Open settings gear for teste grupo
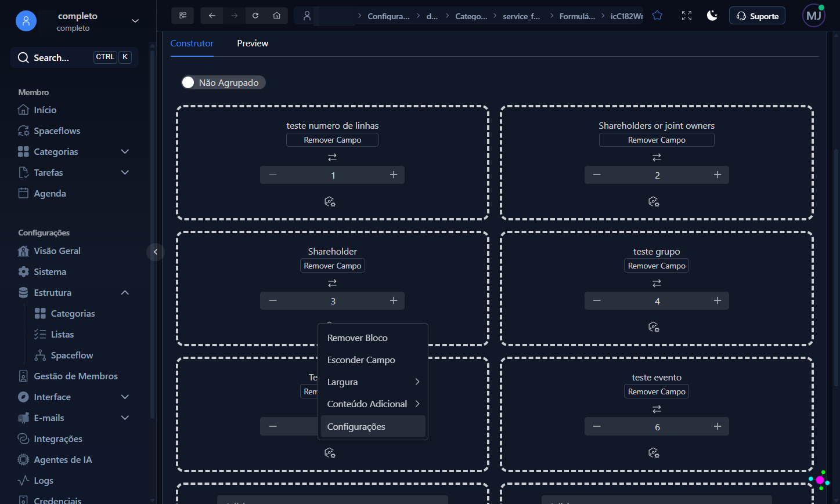Image resolution: width=840 pixels, height=504 pixels. (654, 327)
